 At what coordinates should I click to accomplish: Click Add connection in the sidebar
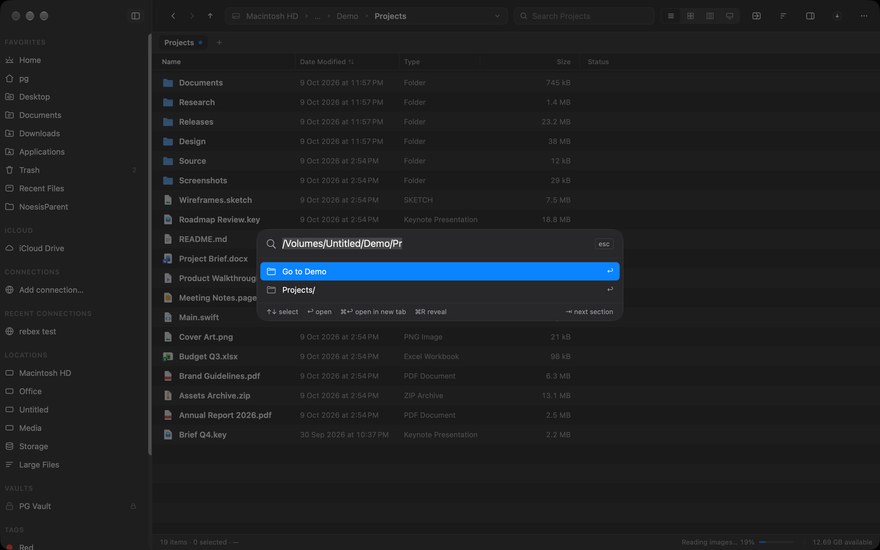click(x=51, y=290)
